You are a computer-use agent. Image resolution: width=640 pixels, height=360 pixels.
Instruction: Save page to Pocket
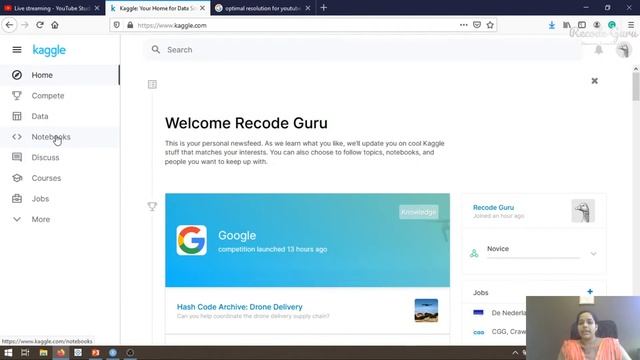tap(477, 25)
